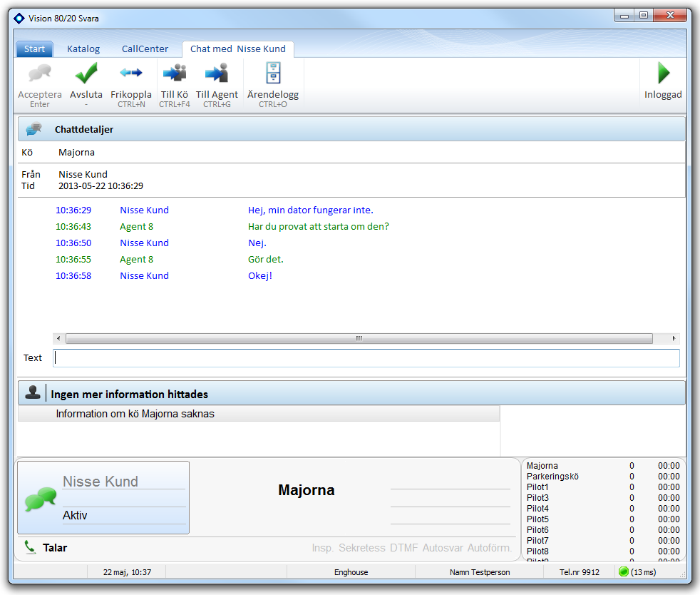The width and height of the screenshot is (700, 595).
Task: Click the (13 ms) latency text
Action: [x=643, y=571]
